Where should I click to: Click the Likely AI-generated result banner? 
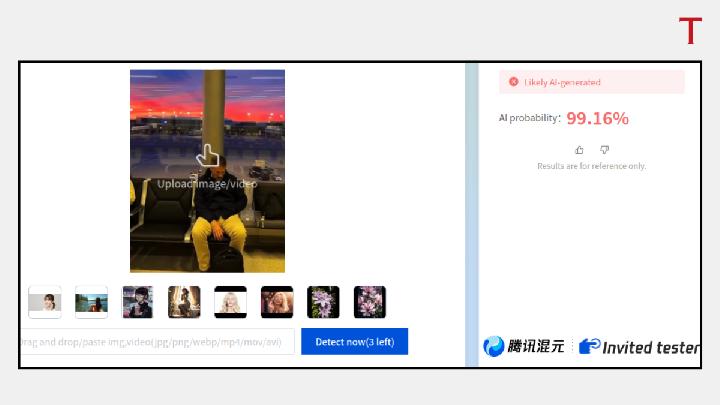click(x=592, y=82)
